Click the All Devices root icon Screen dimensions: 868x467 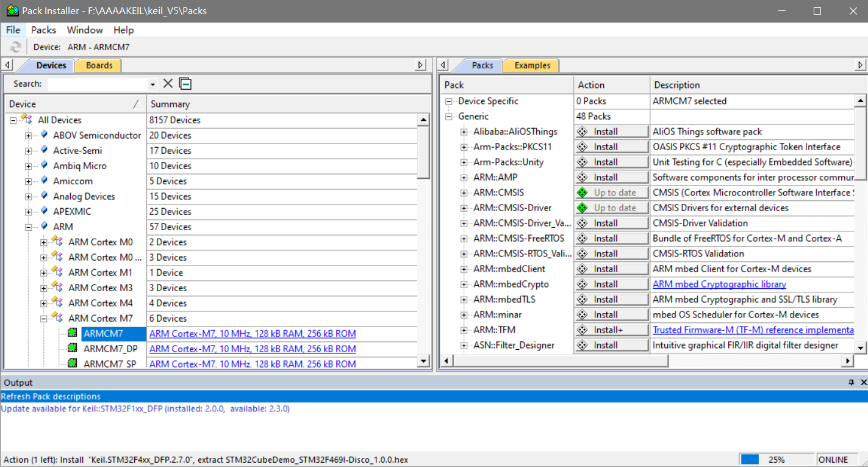(27, 120)
